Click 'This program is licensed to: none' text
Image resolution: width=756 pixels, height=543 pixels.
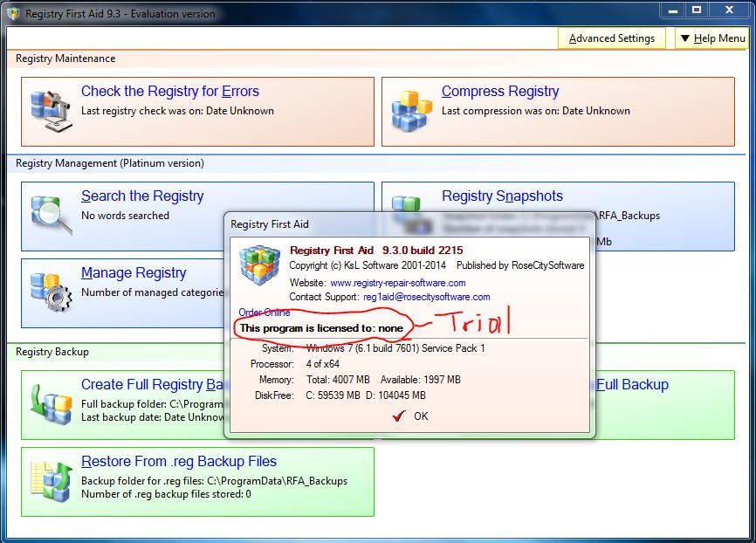tap(321, 328)
